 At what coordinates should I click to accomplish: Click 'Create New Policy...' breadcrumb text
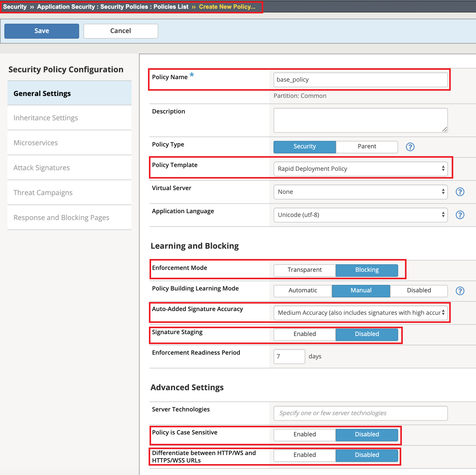click(227, 7)
